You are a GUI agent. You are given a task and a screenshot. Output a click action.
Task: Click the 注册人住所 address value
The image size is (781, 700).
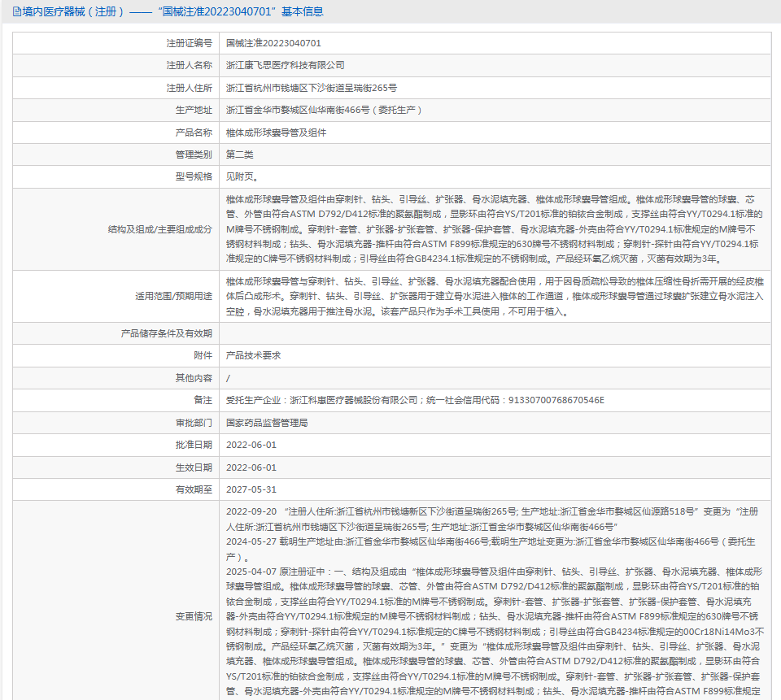click(x=312, y=88)
